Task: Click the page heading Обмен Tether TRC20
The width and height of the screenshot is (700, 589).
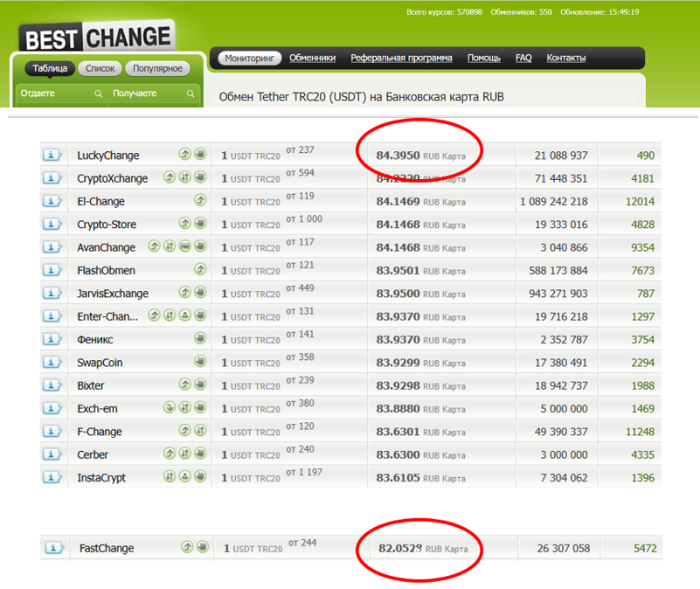Action: (361, 97)
